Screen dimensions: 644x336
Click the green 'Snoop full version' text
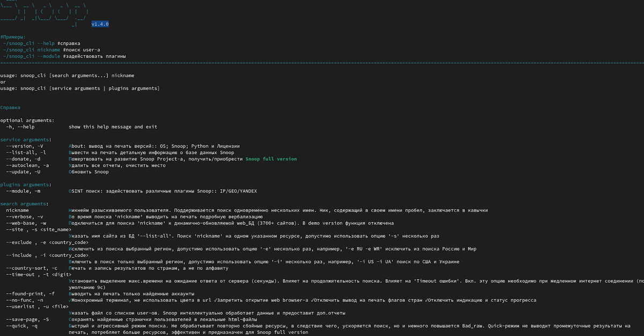(x=271, y=159)
